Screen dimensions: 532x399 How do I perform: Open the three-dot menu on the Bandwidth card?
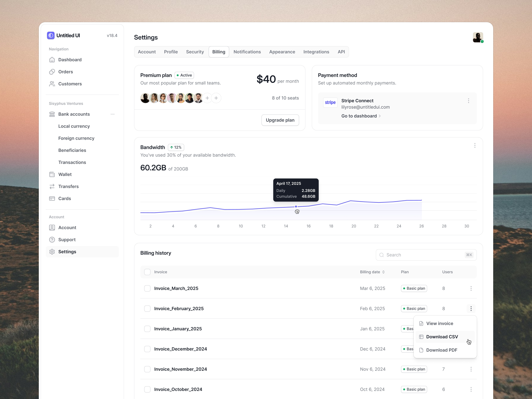pyautogui.click(x=475, y=145)
